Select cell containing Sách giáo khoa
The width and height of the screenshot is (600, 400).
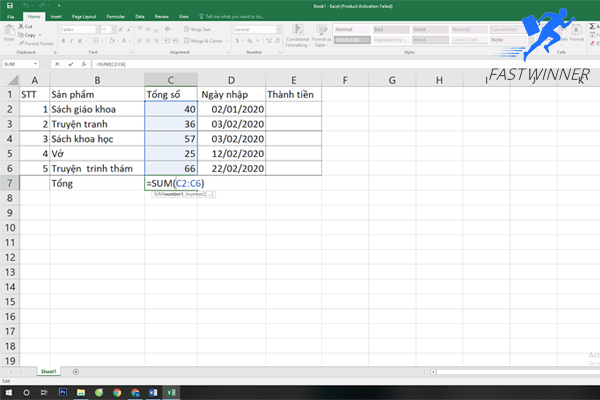click(x=97, y=109)
